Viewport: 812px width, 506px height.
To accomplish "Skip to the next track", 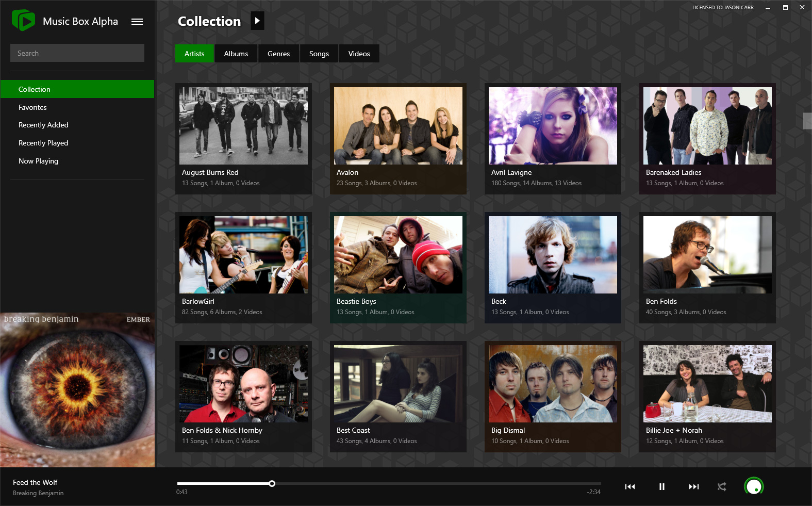I will pyautogui.click(x=694, y=486).
